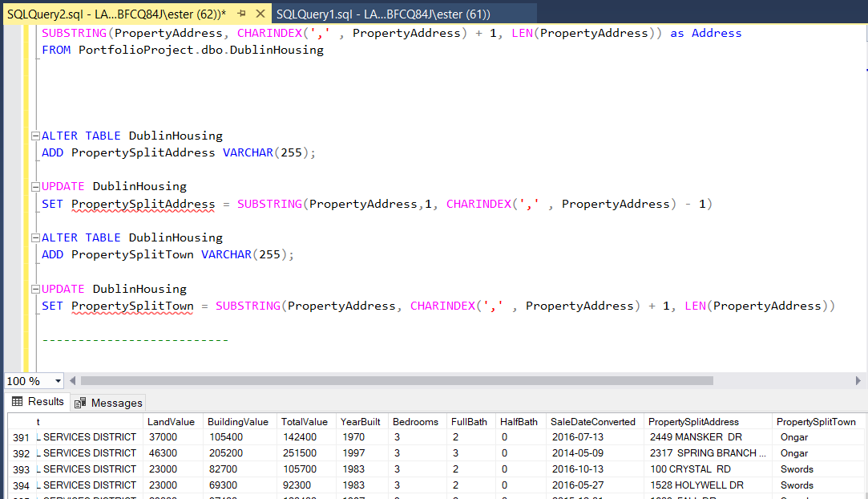Select the BuildingValue column header

pyautogui.click(x=240, y=421)
